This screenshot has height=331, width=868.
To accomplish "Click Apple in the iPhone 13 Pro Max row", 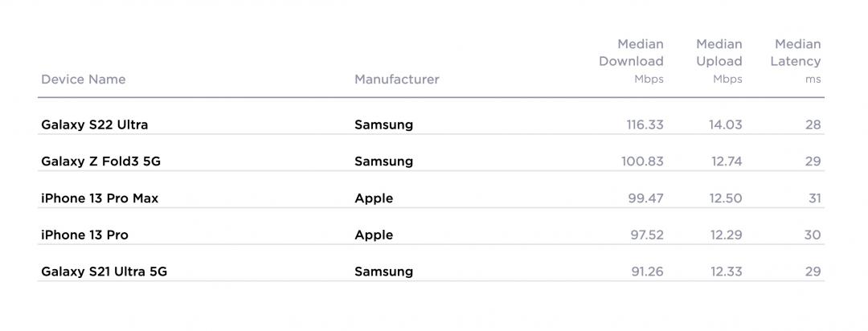I will (374, 198).
